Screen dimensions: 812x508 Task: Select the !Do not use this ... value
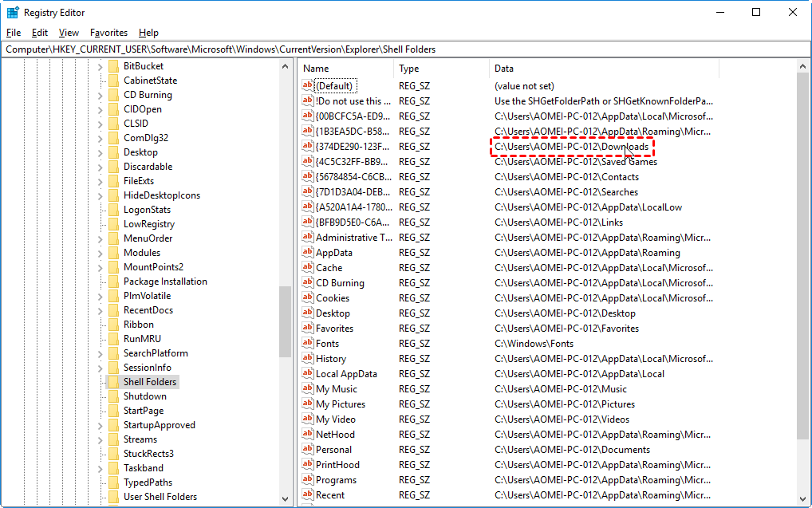353,101
